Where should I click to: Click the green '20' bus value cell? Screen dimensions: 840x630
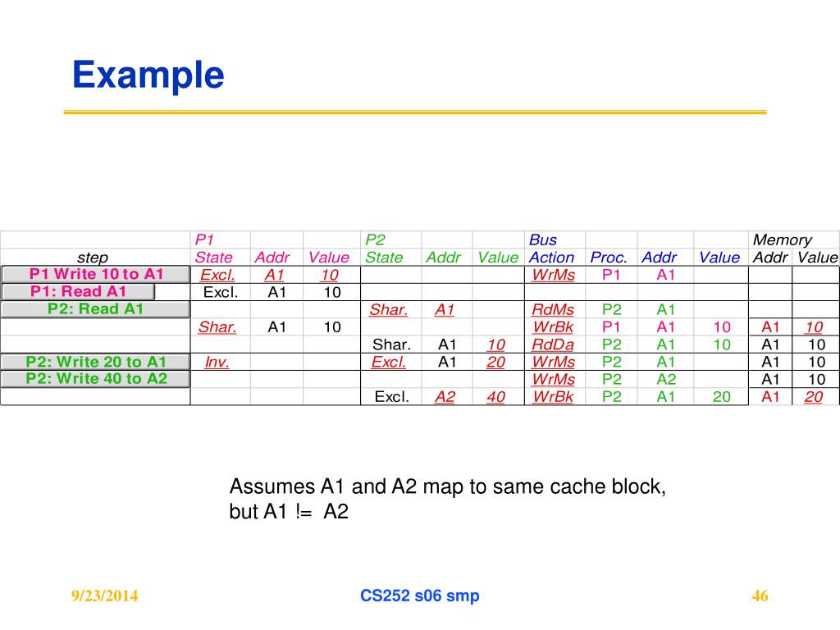[722, 397]
